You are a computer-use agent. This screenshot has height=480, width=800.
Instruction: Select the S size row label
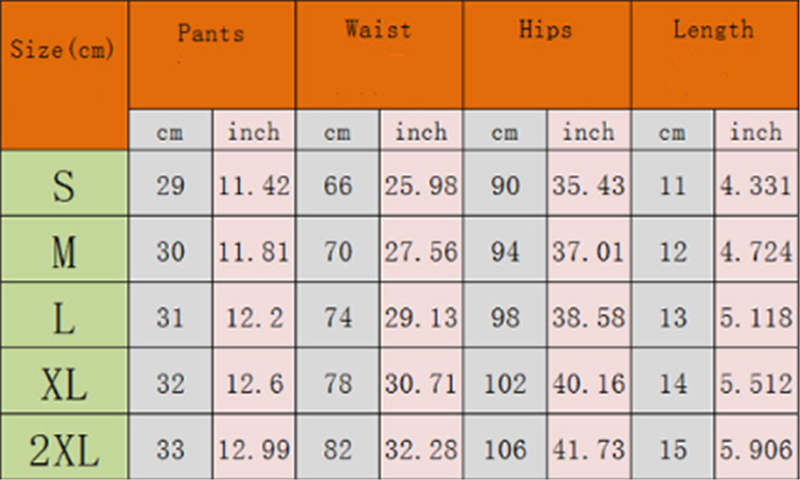(63, 186)
